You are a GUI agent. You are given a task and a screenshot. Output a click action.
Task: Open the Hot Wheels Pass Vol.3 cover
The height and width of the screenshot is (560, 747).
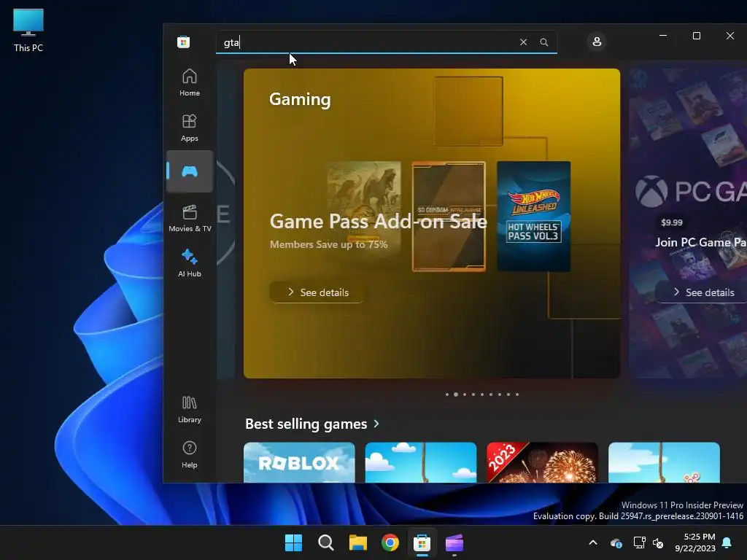click(x=533, y=216)
